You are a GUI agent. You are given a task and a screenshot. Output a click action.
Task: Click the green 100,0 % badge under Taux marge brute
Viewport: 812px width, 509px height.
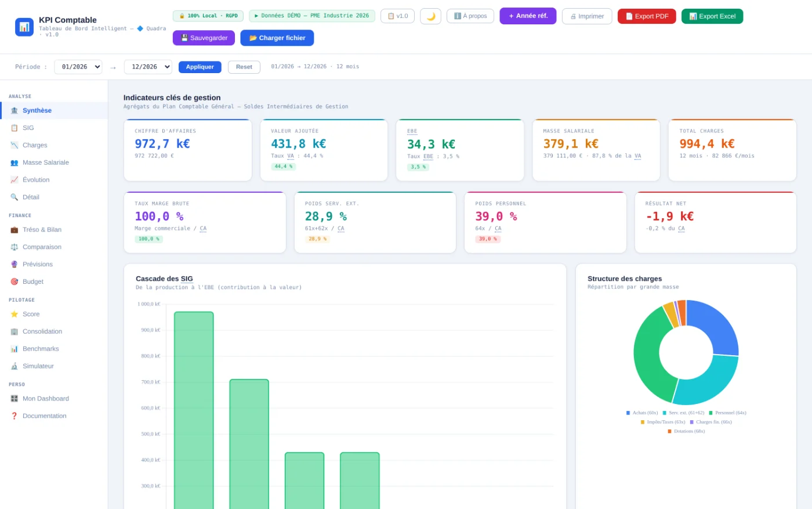(148, 239)
